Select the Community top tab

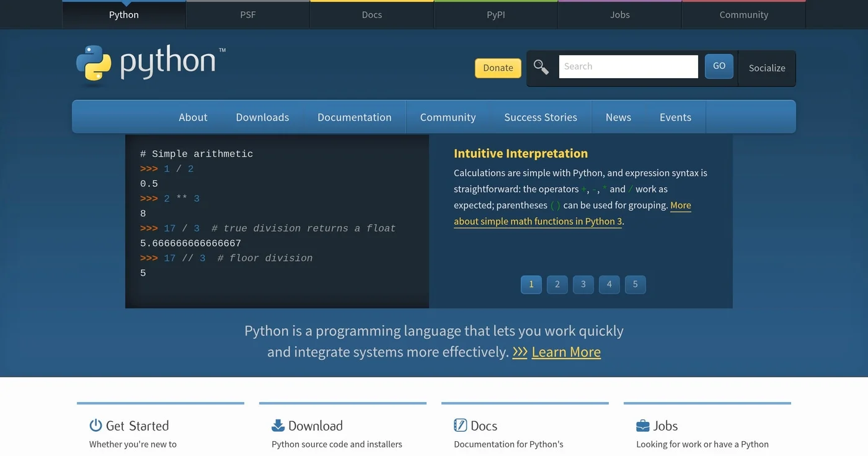(744, 15)
